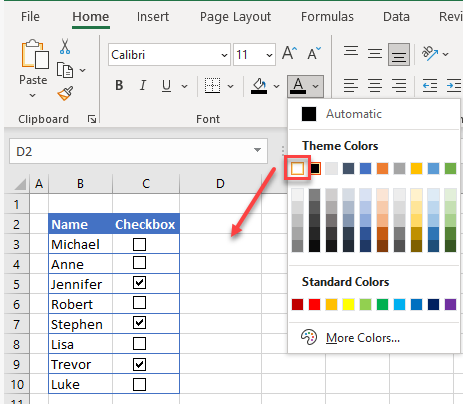463x404 pixels.
Task: Expand the Borders options arrow
Action: click(x=230, y=86)
